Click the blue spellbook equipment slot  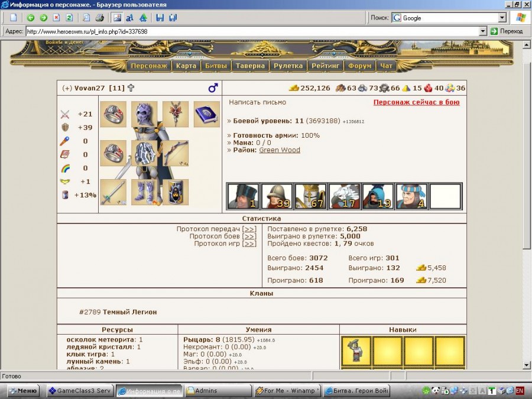(207, 114)
